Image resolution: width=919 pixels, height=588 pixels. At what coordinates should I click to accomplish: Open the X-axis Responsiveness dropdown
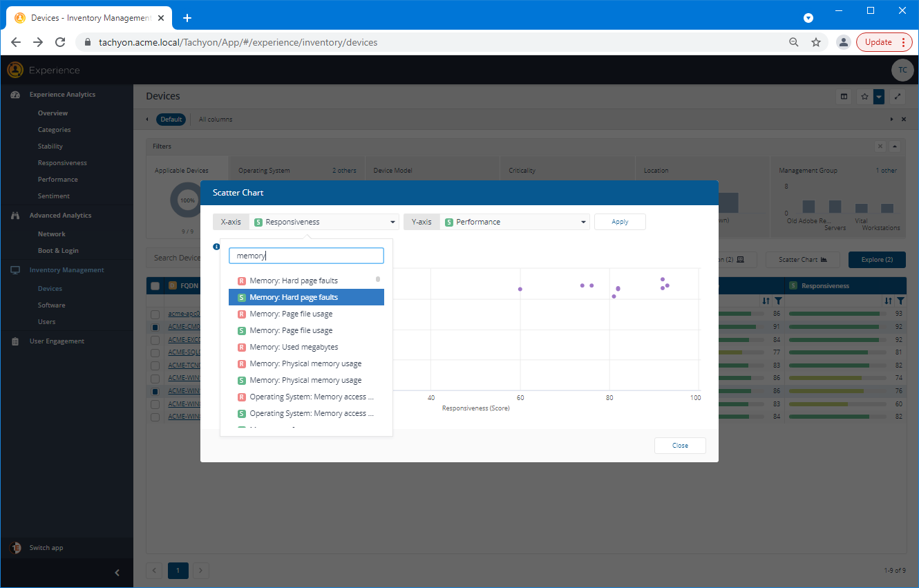tap(324, 222)
